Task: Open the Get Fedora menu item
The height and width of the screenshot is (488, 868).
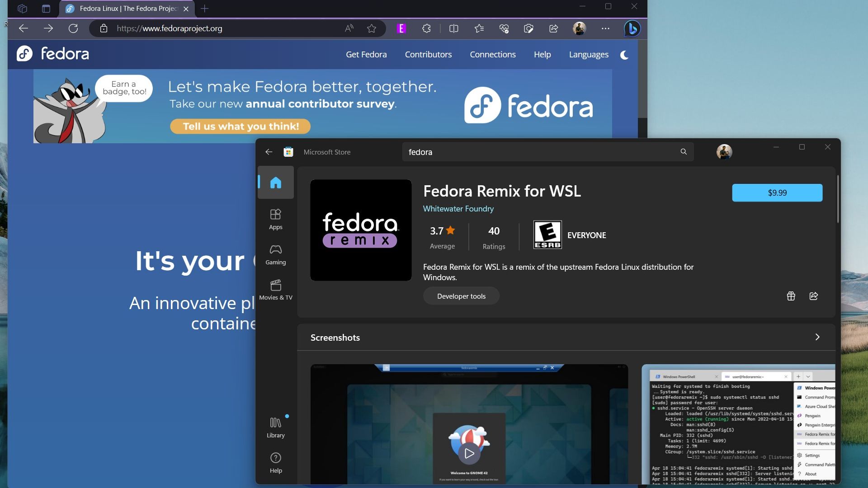Action: click(x=366, y=55)
